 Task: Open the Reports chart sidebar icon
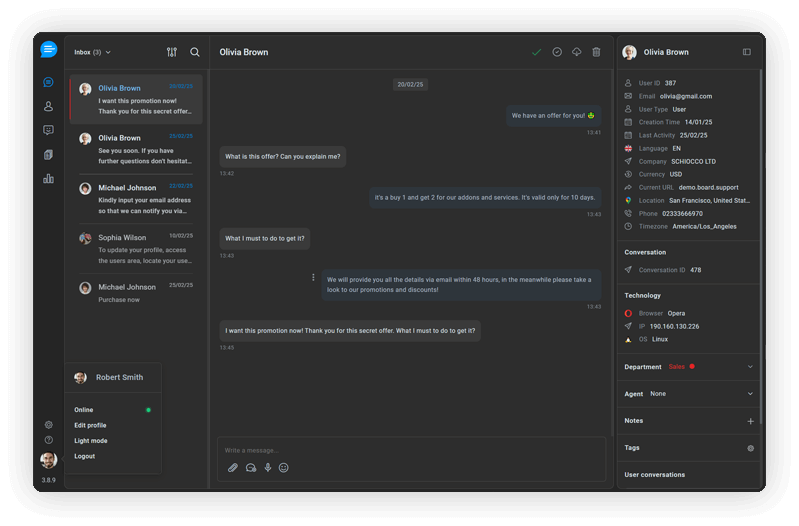point(48,178)
